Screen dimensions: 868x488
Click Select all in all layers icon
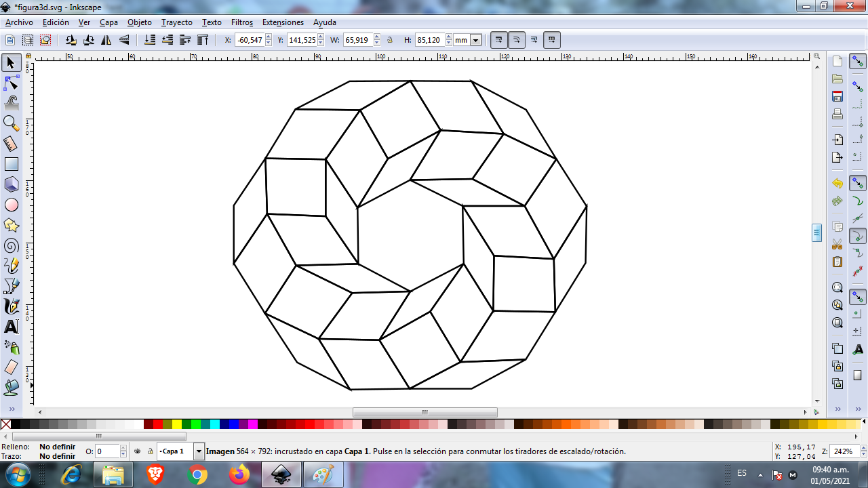(28, 40)
